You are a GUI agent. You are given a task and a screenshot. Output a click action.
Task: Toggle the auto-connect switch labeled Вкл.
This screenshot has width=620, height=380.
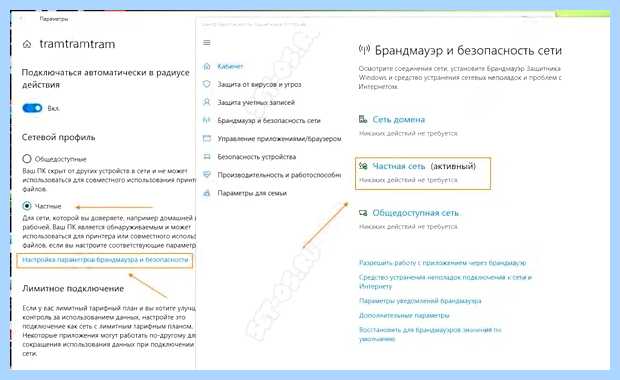coord(32,108)
